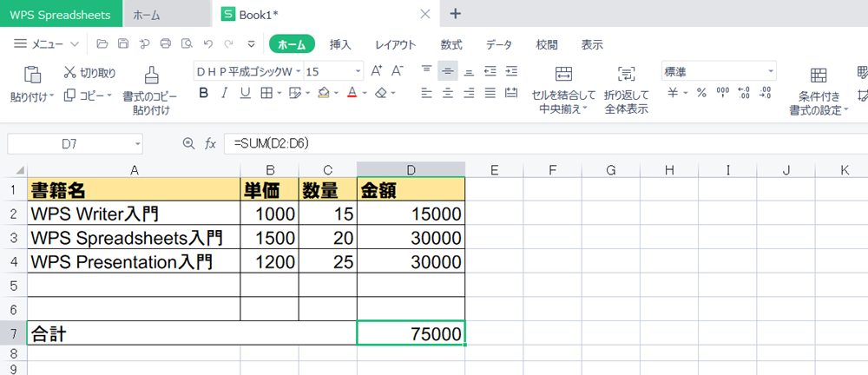Viewport: 868px width, 375px height.
Task: Toggle align text left
Action: pos(426,93)
